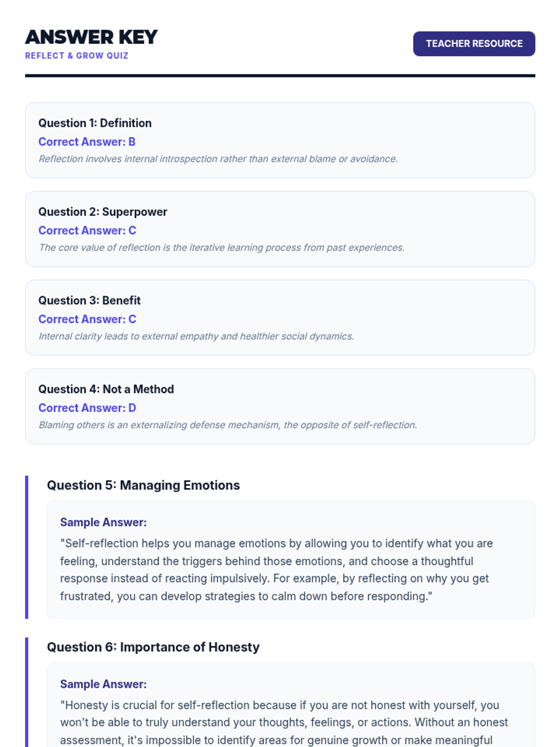This screenshot has height=747, width=560.
Task: Click the TEACHER RESOURCE badge
Action: pyautogui.click(x=474, y=44)
